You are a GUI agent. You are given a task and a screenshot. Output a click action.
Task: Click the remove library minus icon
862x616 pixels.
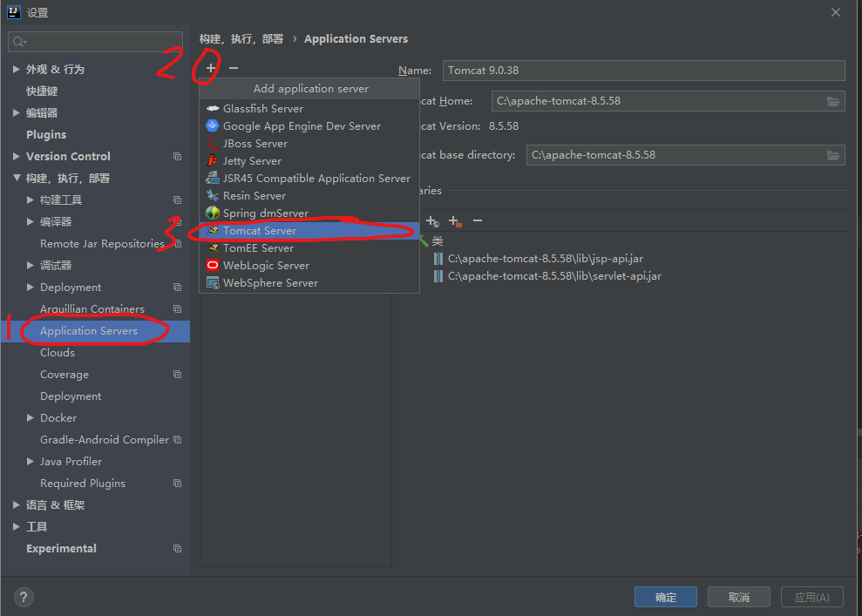[478, 221]
